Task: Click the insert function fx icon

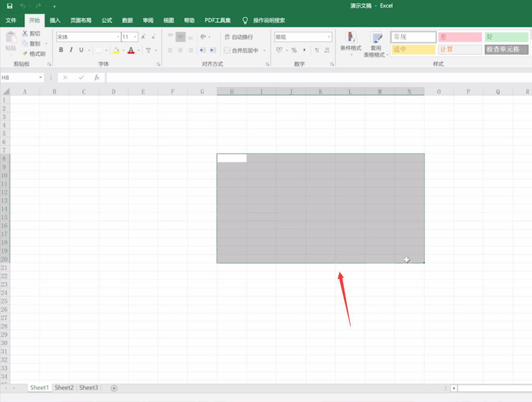Action: coord(97,78)
